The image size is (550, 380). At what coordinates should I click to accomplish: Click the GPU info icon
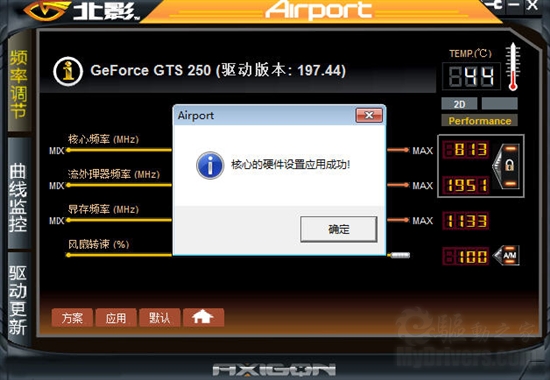tap(68, 71)
